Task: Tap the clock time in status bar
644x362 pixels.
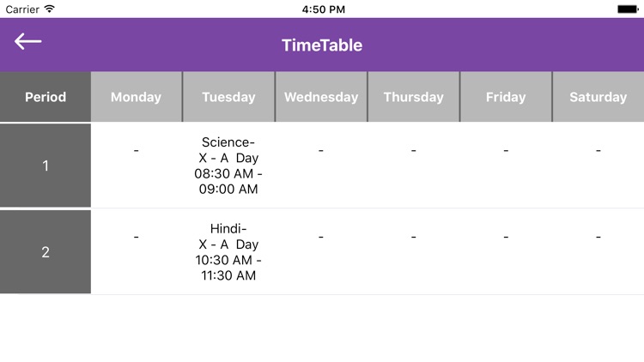Action: [x=324, y=9]
